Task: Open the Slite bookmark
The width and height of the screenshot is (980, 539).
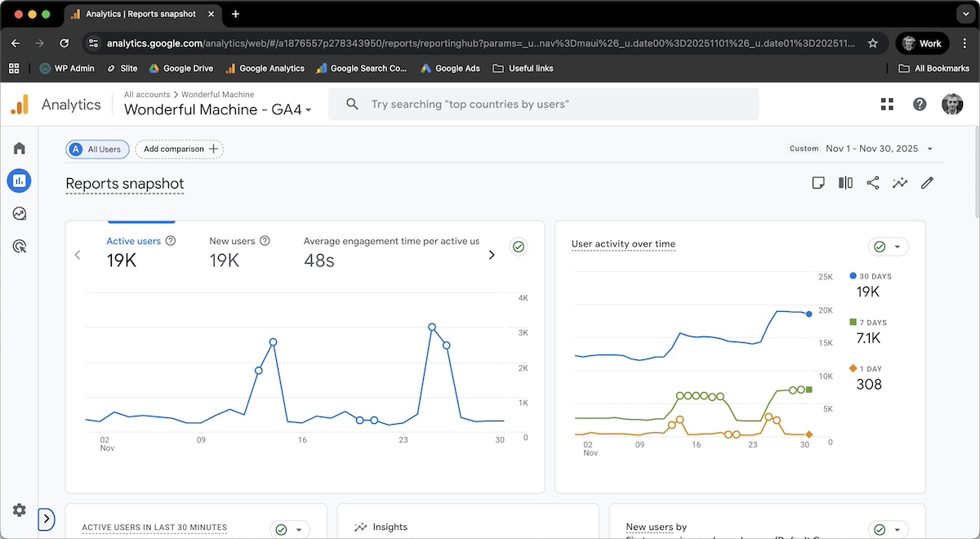Action: (x=122, y=69)
